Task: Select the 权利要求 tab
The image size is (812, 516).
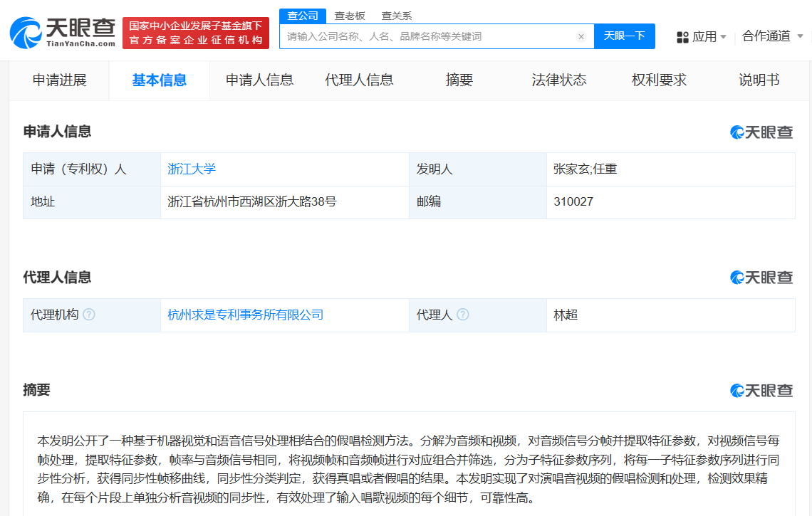Action: coord(657,80)
